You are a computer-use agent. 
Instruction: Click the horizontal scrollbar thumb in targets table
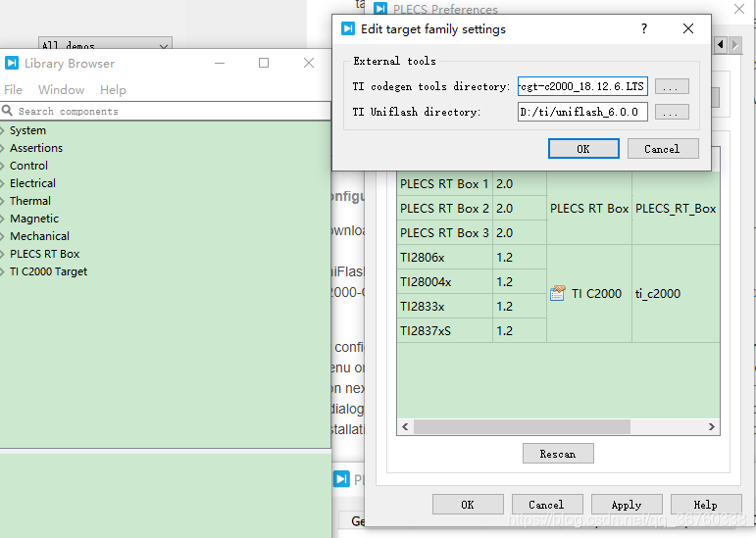coord(522,426)
